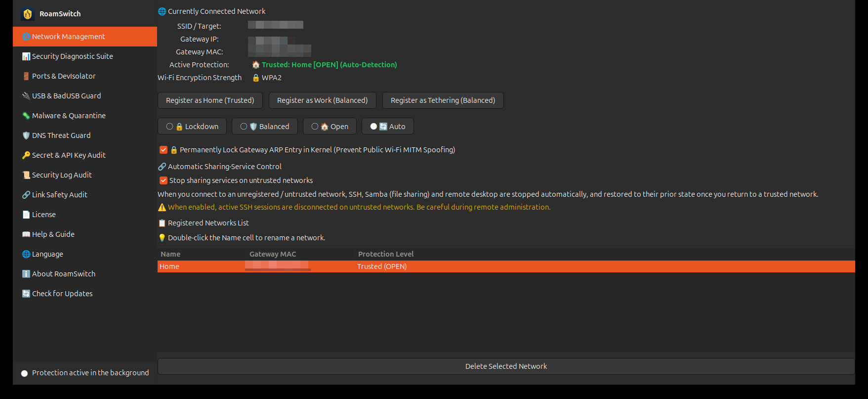Open Security Diagnostic Suite
This screenshot has width=868, height=399.
[x=85, y=56]
